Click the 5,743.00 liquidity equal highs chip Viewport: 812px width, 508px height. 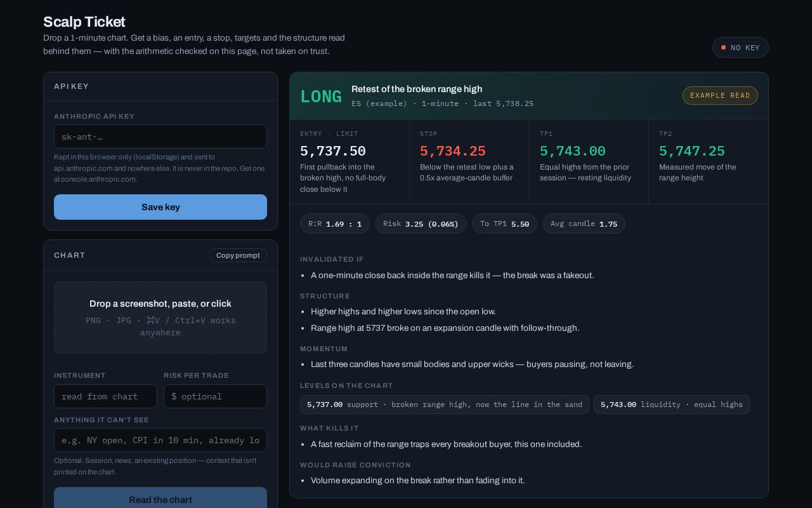[x=672, y=404]
